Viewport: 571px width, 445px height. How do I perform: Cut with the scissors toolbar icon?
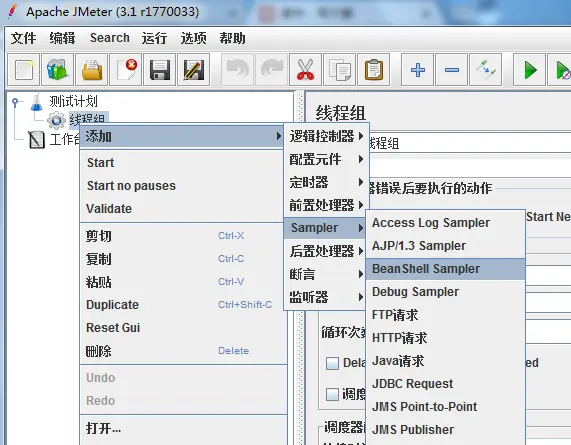click(306, 70)
